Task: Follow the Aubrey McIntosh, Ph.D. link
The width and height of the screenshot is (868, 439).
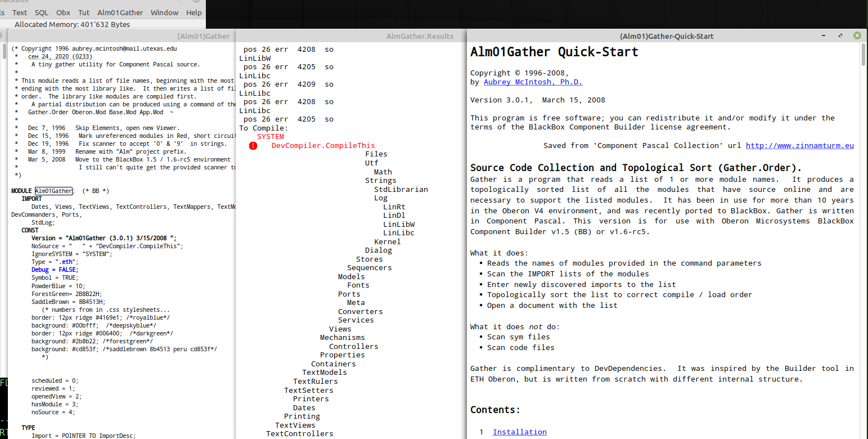Action: coord(533,82)
